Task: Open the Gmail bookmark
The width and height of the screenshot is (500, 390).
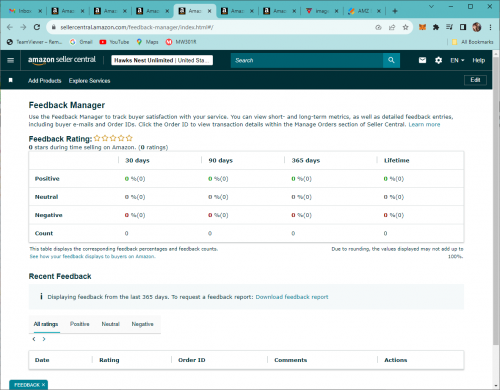Action: tap(81, 42)
